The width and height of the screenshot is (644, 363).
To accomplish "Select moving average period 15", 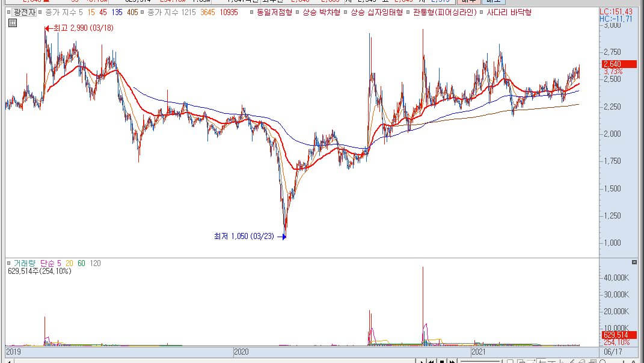I will click(91, 12).
